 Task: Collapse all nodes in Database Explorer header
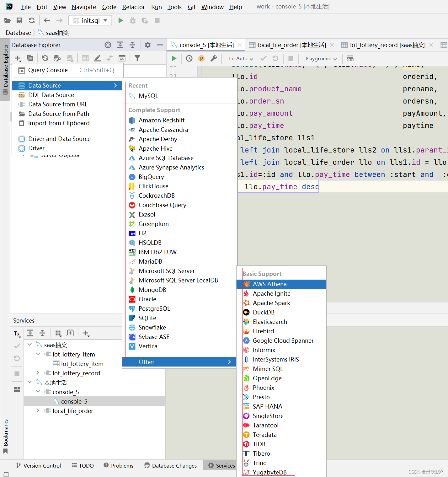pyautogui.click(x=132, y=45)
